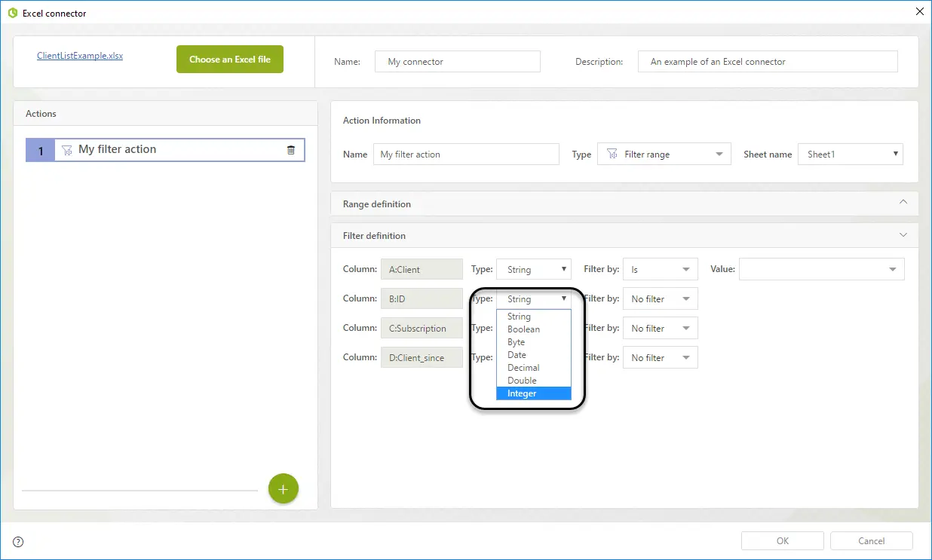The image size is (932, 560).
Task: Pick Byte in the type list
Action: click(534, 342)
